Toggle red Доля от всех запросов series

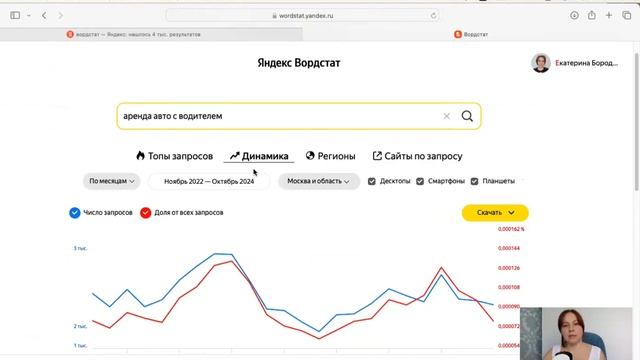[145, 213]
